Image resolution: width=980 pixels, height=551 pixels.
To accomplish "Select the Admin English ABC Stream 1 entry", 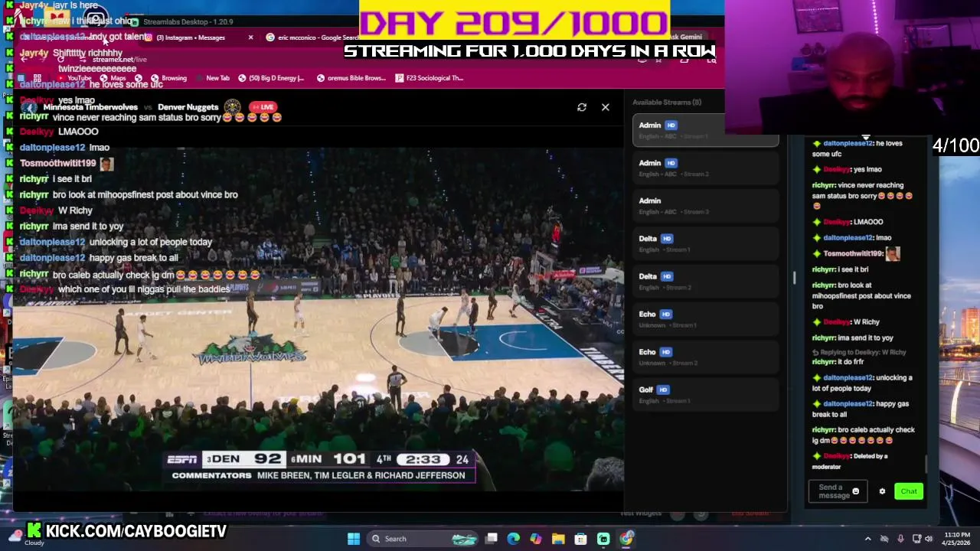I will 705,130.
